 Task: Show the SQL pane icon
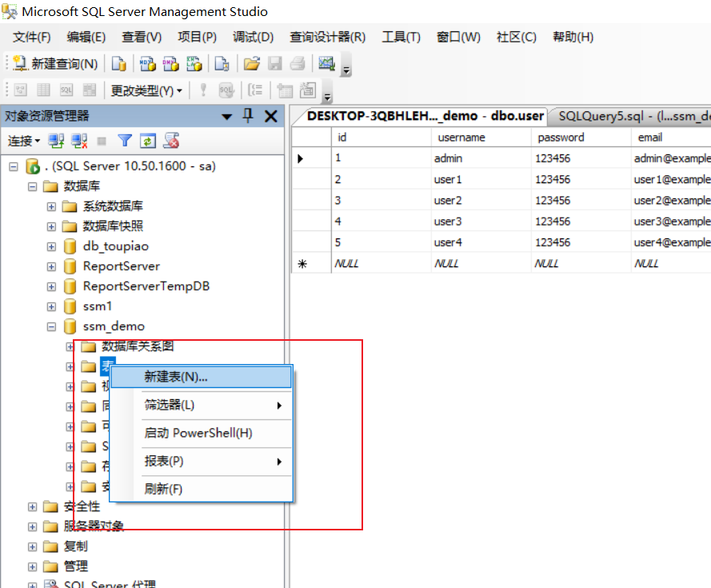pos(66,90)
